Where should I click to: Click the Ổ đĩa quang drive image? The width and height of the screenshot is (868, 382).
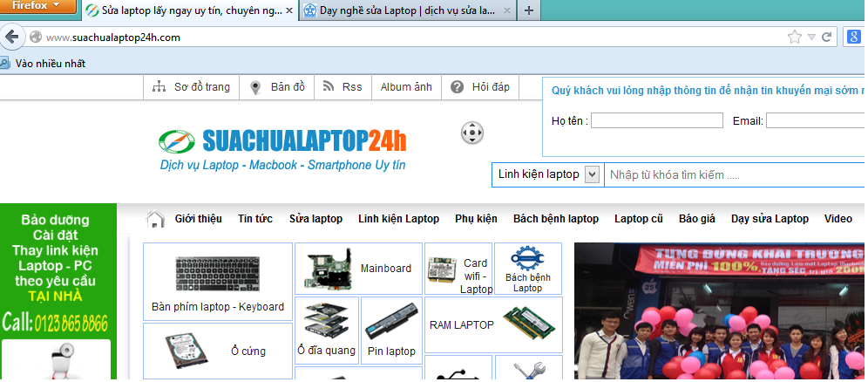click(x=327, y=319)
